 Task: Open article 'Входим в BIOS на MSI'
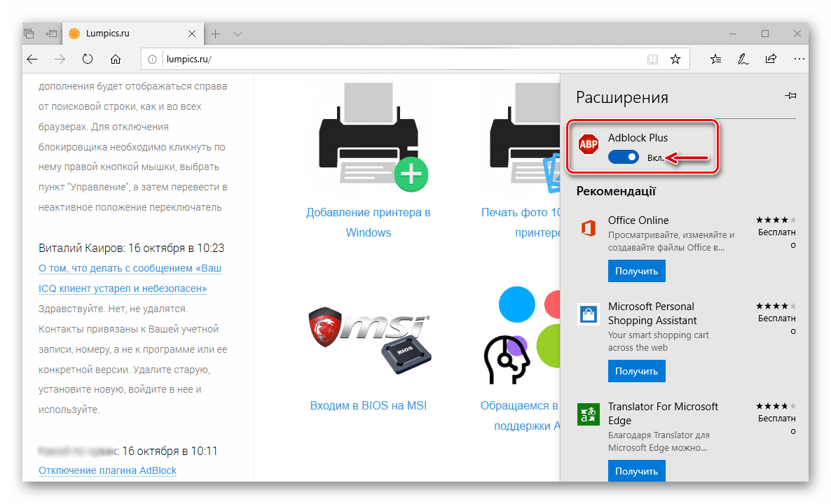pyautogui.click(x=369, y=405)
